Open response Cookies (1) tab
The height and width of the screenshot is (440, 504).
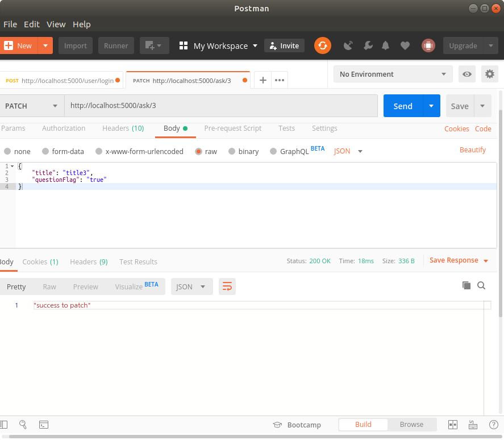point(40,262)
